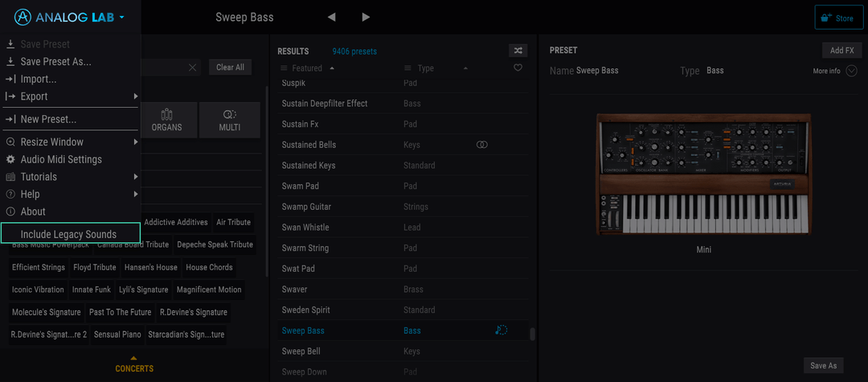
Task: Click the results list scrollbar thumb
Action: (533, 334)
